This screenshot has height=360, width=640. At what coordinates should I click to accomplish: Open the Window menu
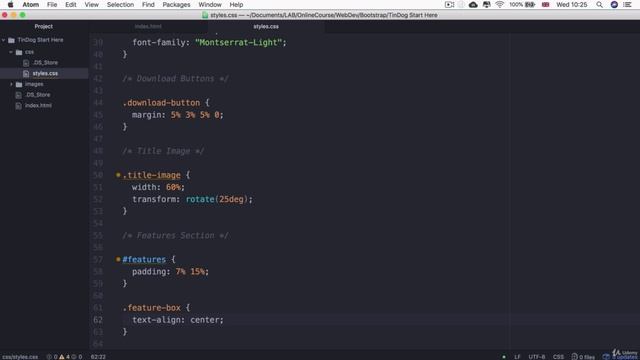coord(210,4)
